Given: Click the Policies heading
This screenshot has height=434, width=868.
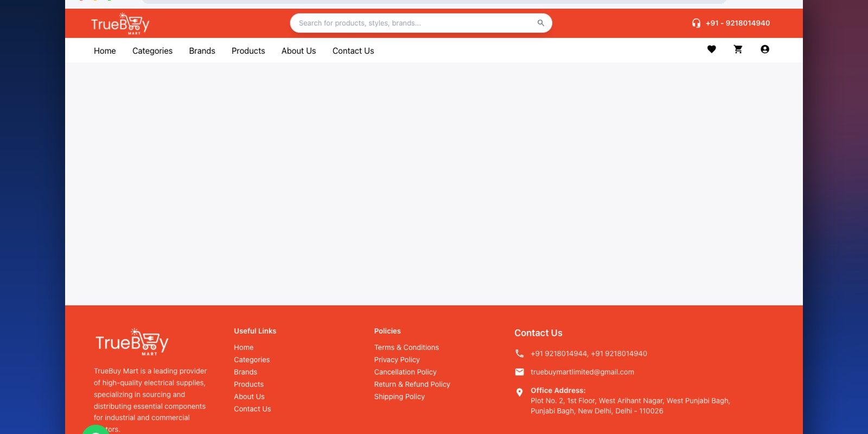Looking at the screenshot, I should (x=387, y=331).
